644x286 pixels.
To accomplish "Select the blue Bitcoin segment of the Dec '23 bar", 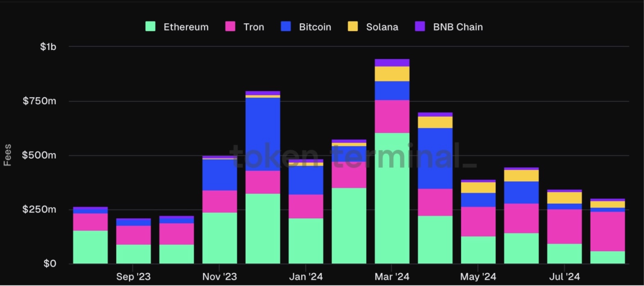I will pyautogui.click(x=263, y=134).
